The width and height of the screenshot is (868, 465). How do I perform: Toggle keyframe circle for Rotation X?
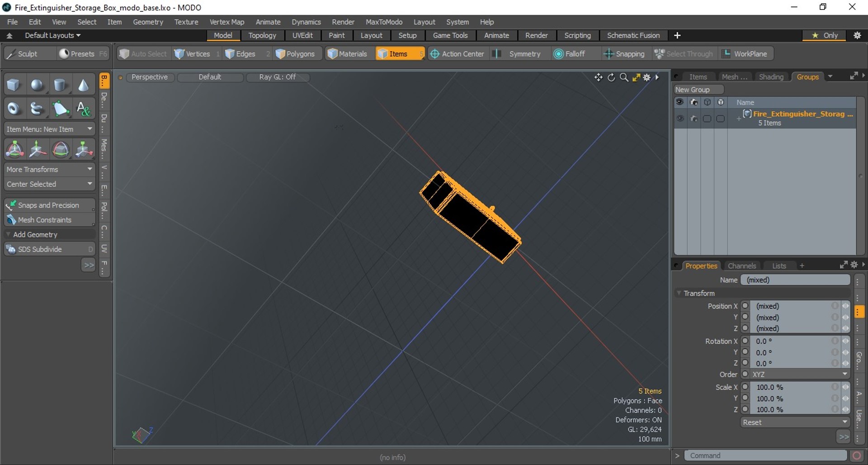(x=745, y=341)
